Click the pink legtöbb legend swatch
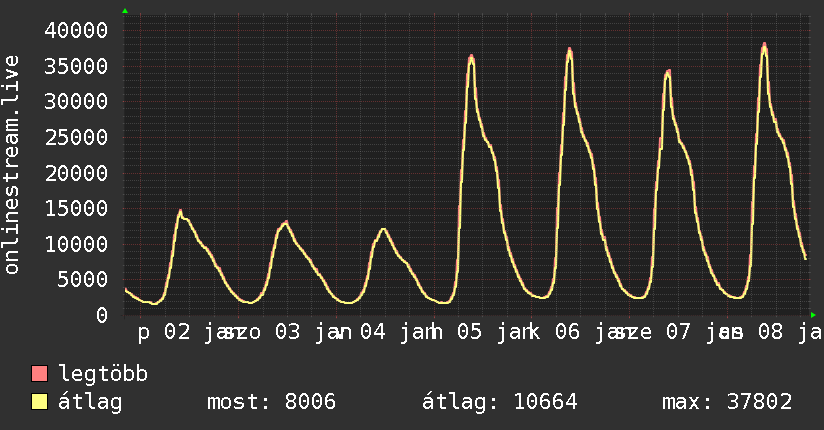 (39, 374)
